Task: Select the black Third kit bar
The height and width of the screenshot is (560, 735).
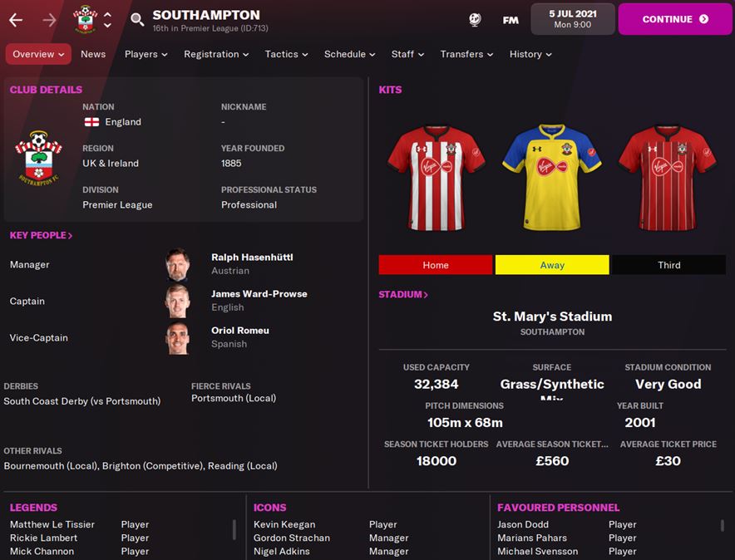Action: [669, 265]
